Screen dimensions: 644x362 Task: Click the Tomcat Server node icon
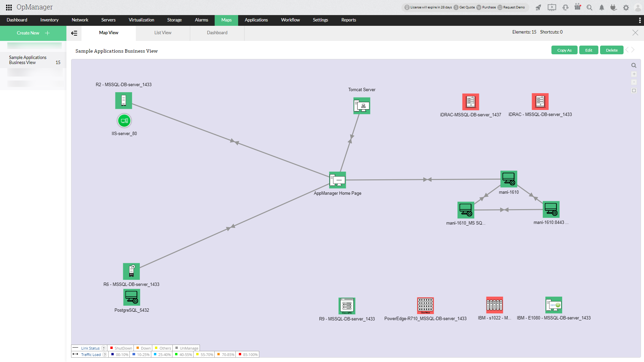pos(362,106)
